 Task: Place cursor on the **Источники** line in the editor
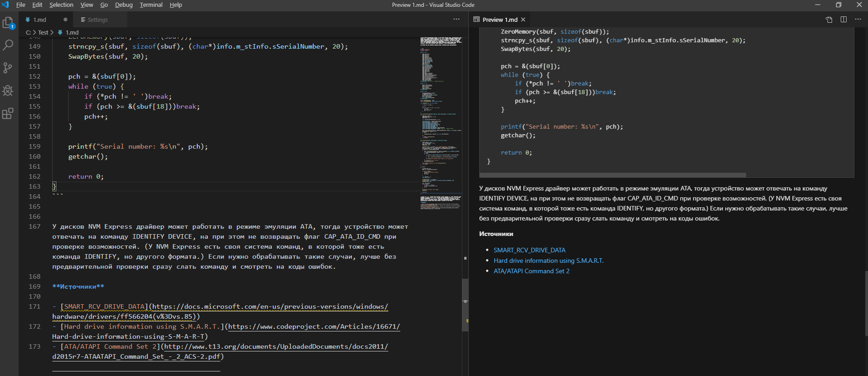point(78,286)
